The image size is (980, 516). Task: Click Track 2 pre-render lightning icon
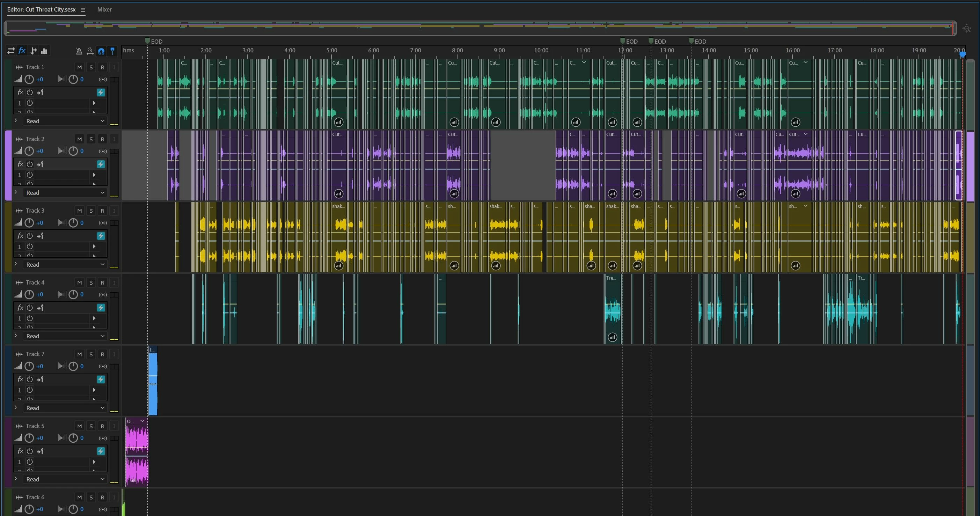101,164
